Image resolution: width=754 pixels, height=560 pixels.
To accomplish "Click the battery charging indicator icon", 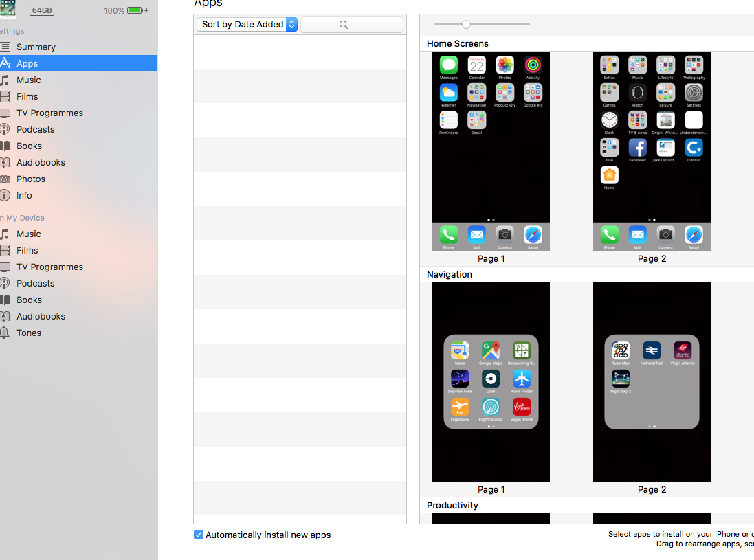I will coord(137,10).
